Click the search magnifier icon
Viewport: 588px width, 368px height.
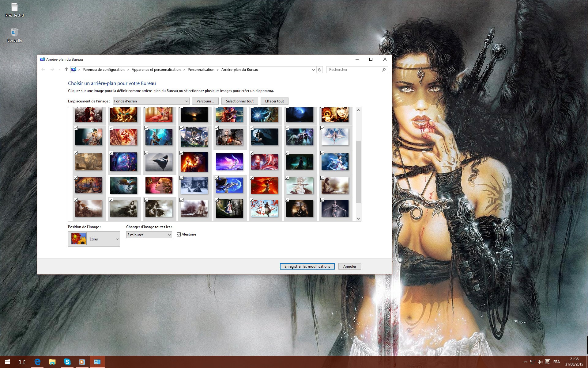click(x=384, y=70)
